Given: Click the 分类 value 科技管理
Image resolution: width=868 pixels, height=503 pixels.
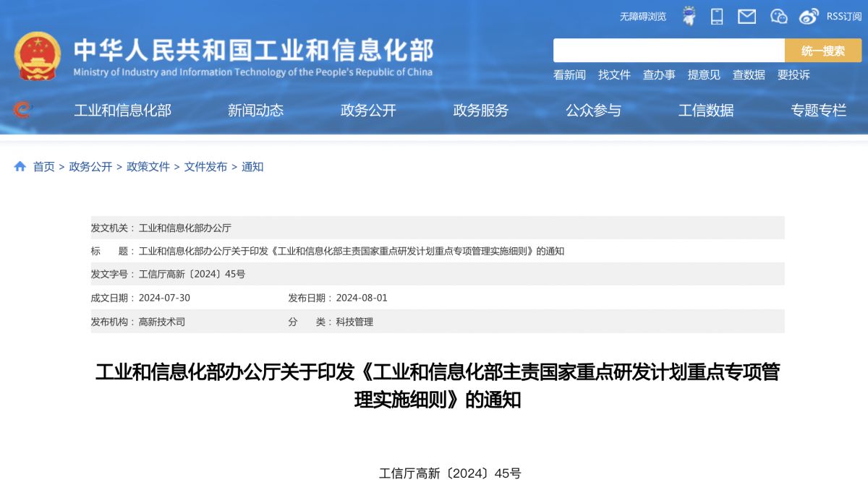Looking at the screenshot, I should pyautogui.click(x=354, y=322).
